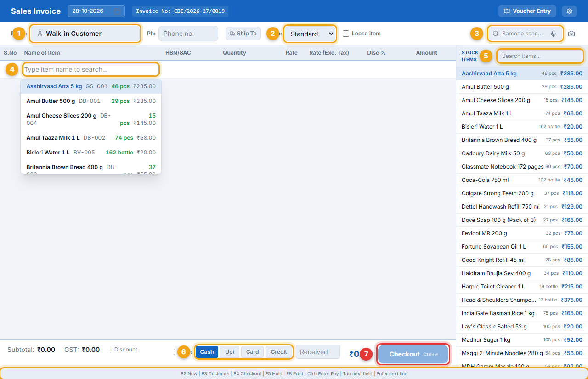Screen dimensions: 588x379
Task: Select Coca-Cola 750 ml in stock list
Action: tap(522, 180)
